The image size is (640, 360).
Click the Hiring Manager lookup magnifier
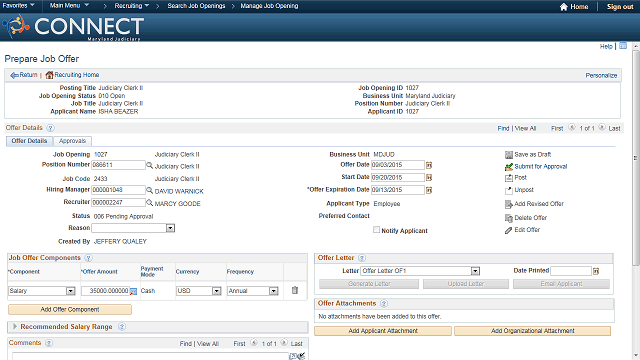pos(149,190)
